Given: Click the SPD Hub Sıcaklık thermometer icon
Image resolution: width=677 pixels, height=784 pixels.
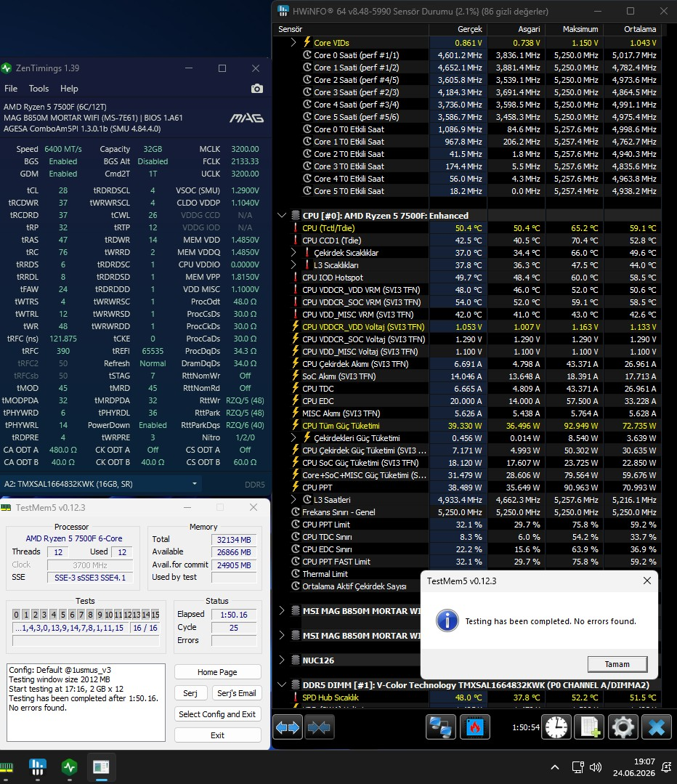Looking at the screenshot, I should tap(296, 697).
